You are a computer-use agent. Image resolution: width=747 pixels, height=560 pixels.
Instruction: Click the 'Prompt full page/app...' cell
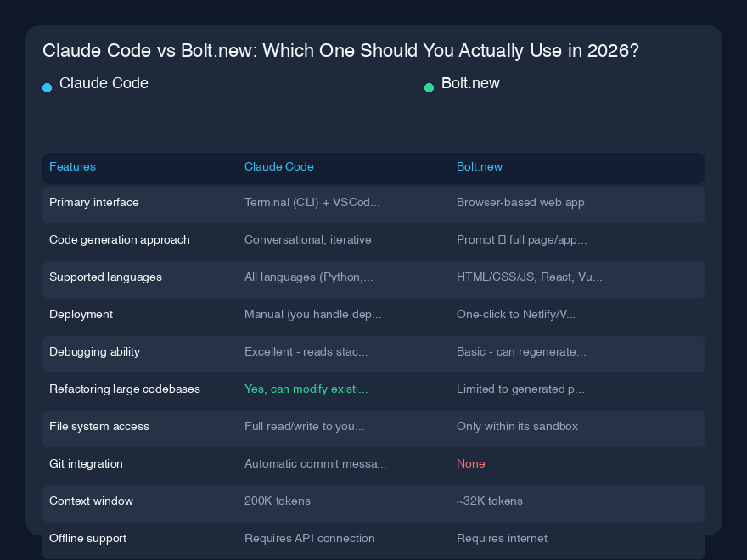click(522, 239)
